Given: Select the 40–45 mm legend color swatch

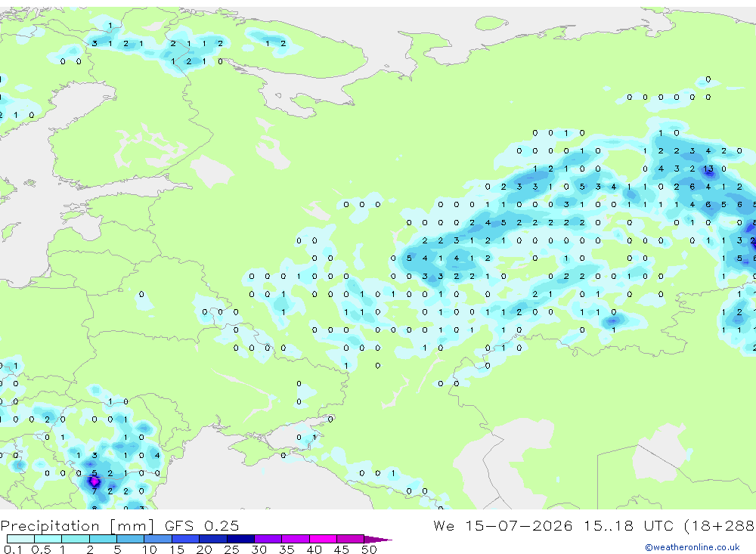Looking at the screenshot, I should [323, 539].
